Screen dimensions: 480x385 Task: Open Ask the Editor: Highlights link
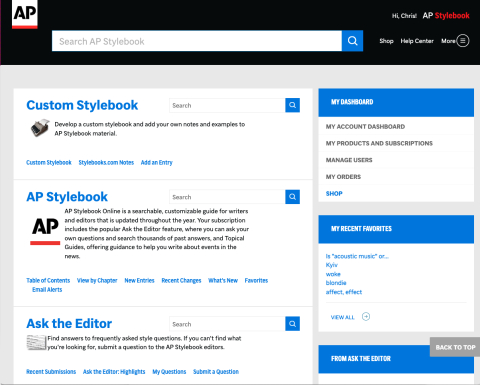114,371
